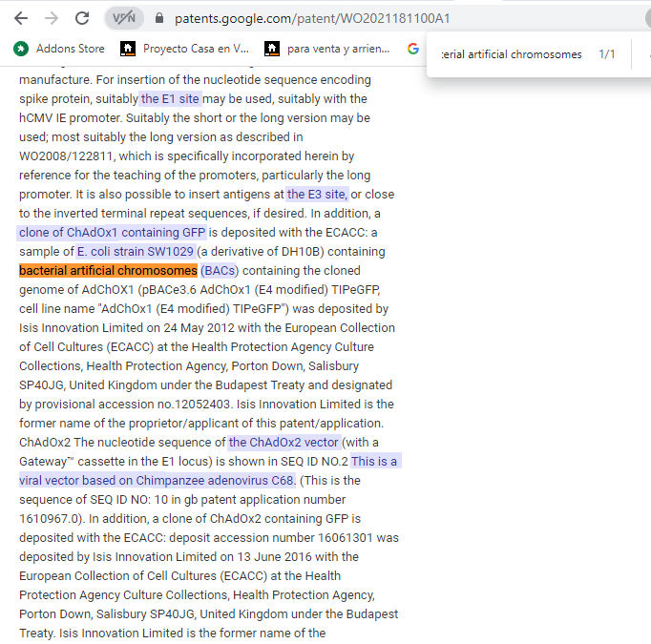Click 'the ChAdOx2 vector' highlighted text
This screenshot has height=644, width=651.
pos(284,443)
